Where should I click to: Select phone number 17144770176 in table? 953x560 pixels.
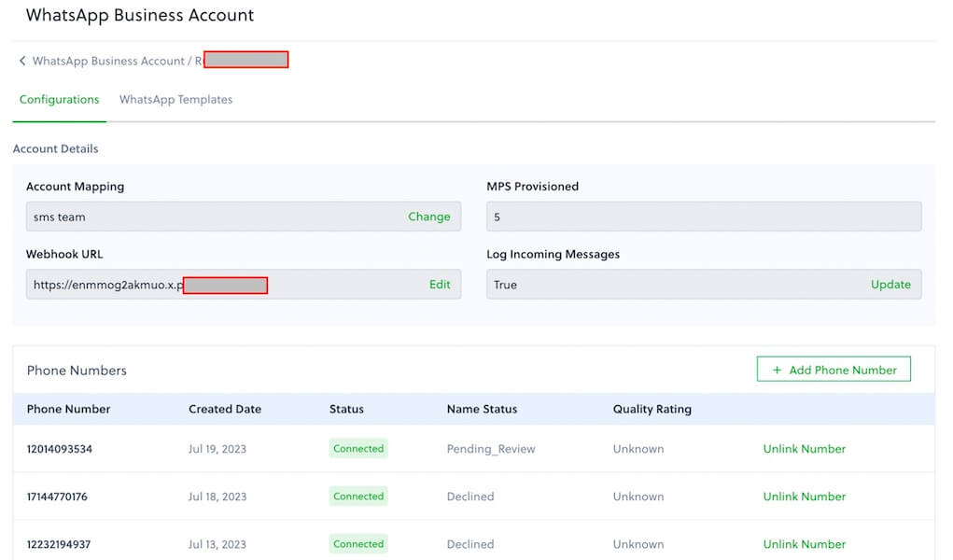pyautogui.click(x=57, y=497)
